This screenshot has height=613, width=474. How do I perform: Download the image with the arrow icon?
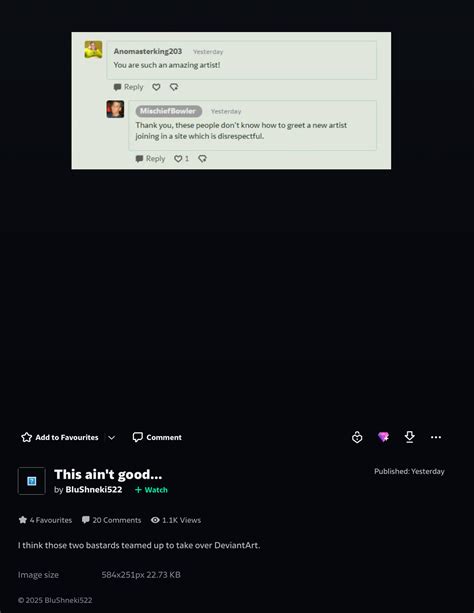click(x=409, y=437)
